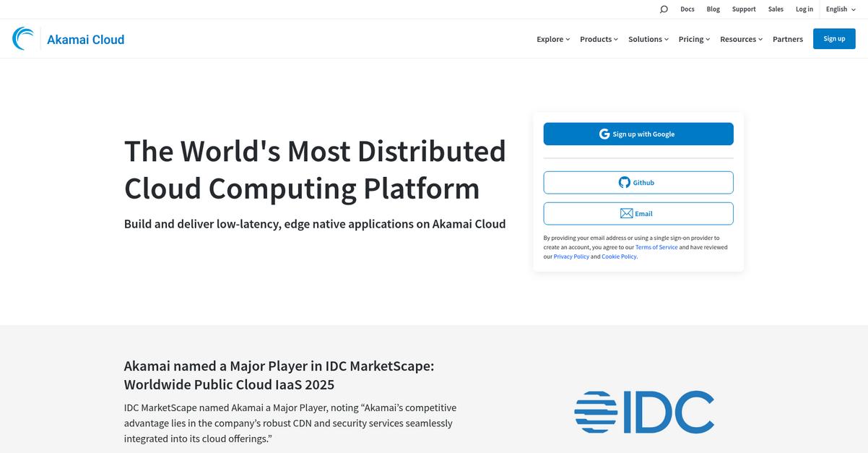Viewport: 868px width, 453px height.
Task: Open the Explore dropdown menu
Action: [553, 39]
